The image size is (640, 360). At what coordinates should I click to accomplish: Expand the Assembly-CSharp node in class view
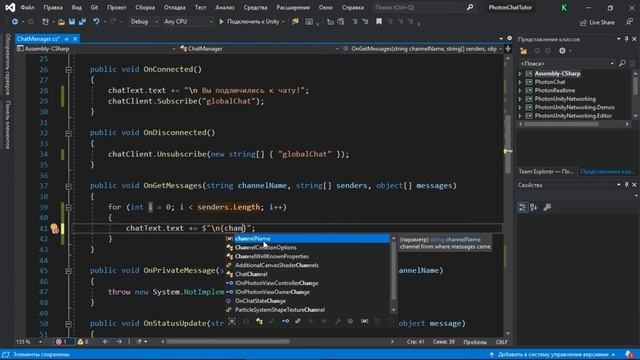(520, 74)
